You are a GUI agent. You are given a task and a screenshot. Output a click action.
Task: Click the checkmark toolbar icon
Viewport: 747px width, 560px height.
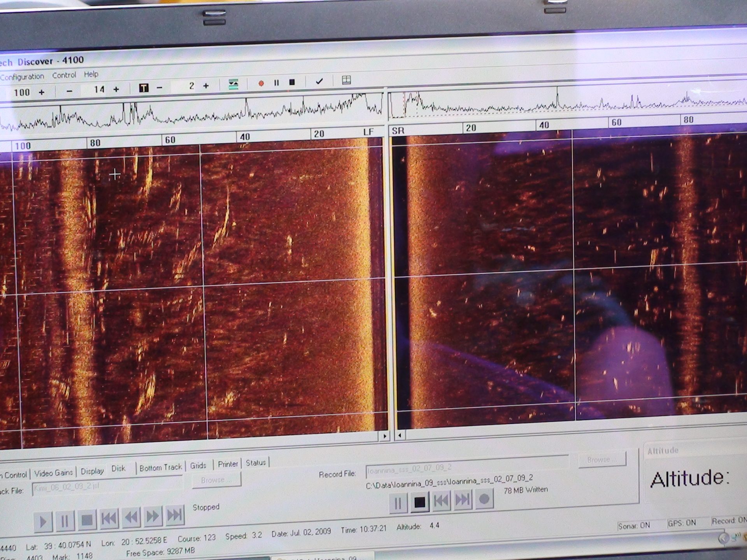tap(319, 81)
